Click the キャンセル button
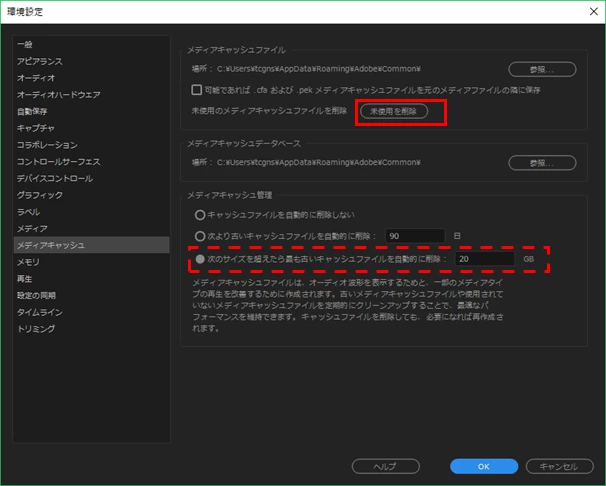The height and width of the screenshot is (486, 606). coord(560,466)
